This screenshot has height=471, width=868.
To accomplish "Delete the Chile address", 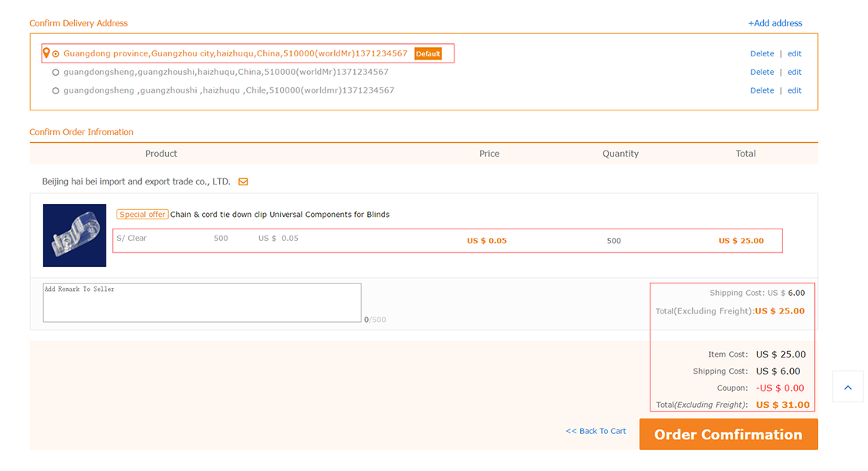I will tap(762, 90).
